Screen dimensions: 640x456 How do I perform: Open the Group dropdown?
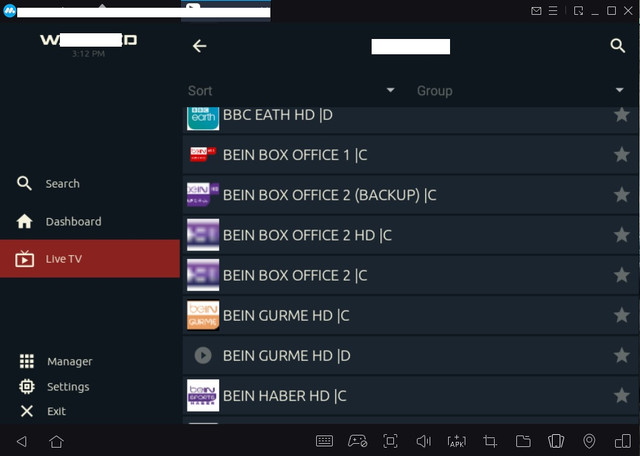[x=520, y=90]
